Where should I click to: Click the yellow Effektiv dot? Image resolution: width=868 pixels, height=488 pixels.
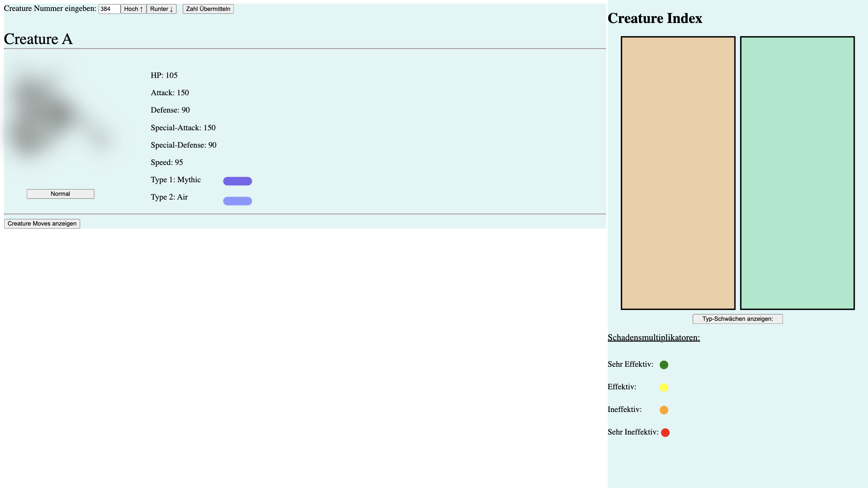point(664,387)
